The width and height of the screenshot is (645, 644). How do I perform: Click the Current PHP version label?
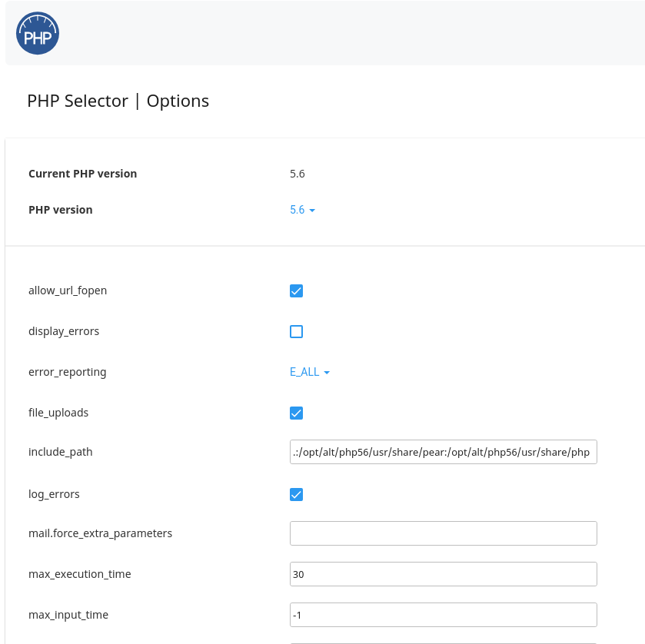click(82, 174)
